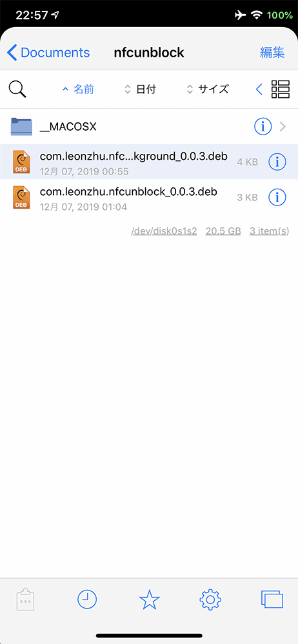Open the __MACOSX folder row

(x=149, y=126)
